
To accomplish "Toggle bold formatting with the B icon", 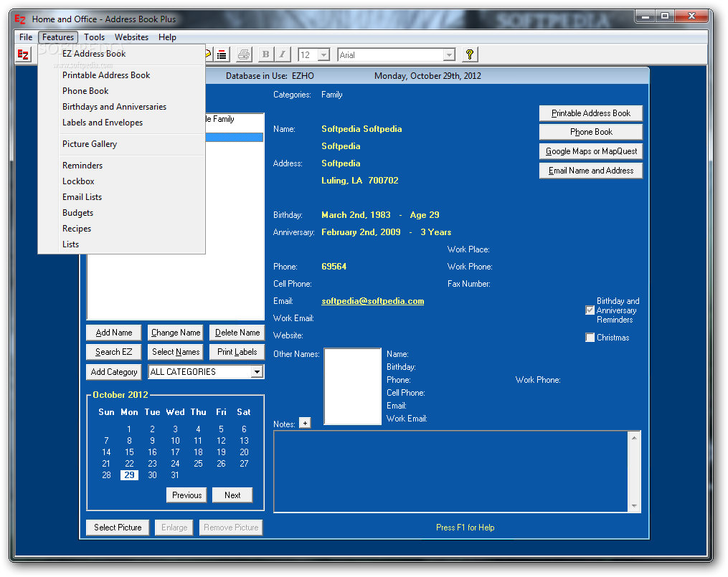I will [x=265, y=54].
